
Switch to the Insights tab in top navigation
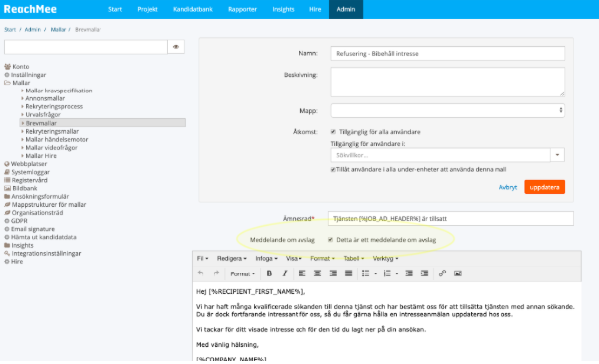[x=283, y=9]
